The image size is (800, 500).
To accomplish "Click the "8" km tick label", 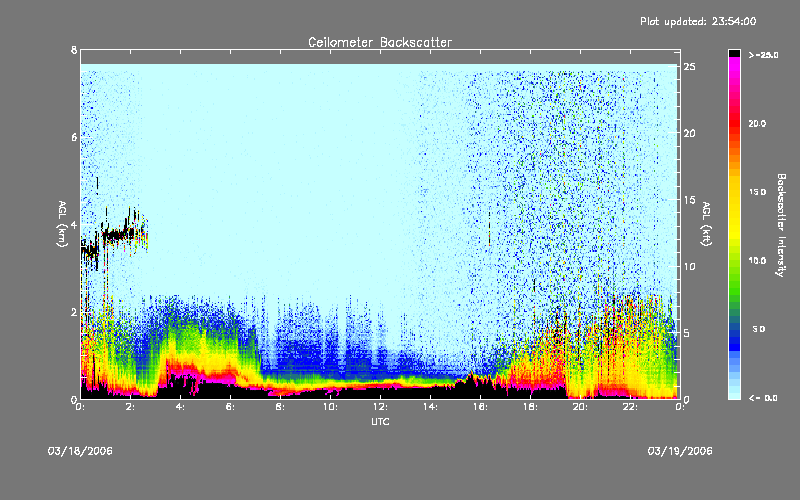I will coord(74,50).
